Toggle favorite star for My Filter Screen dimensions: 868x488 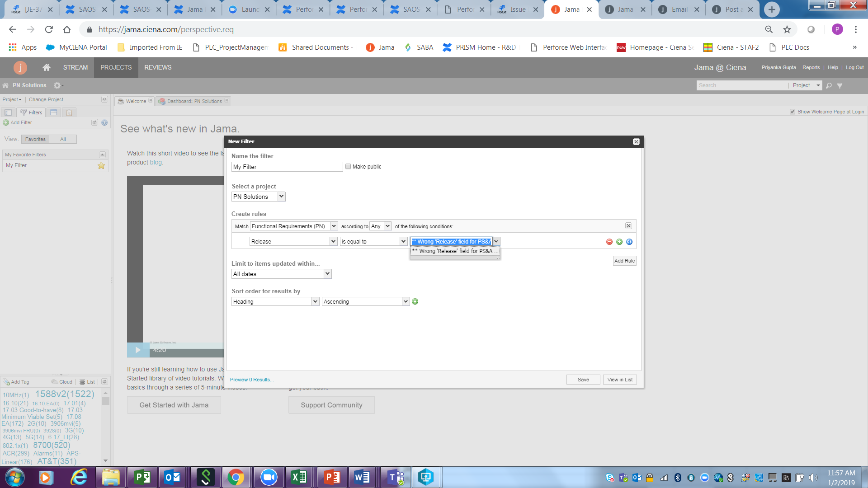[x=101, y=166]
